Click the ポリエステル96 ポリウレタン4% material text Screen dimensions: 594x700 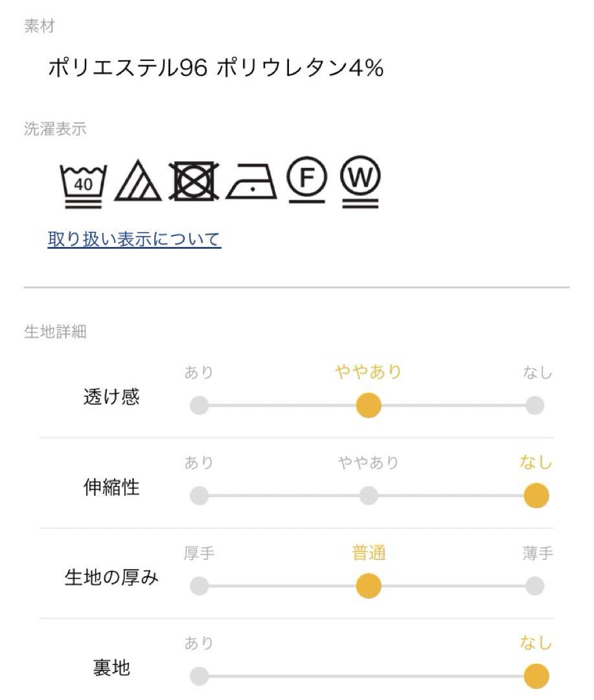click(216, 68)
